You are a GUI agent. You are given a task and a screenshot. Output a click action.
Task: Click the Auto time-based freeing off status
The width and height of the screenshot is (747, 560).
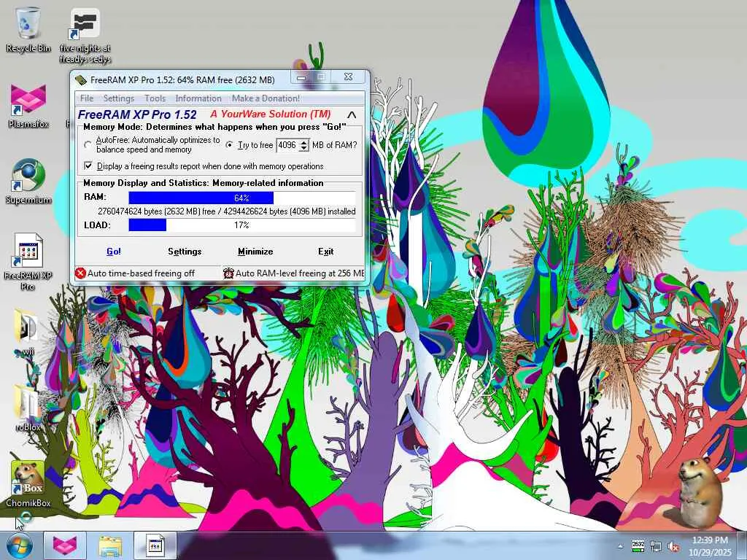[141, 273]
